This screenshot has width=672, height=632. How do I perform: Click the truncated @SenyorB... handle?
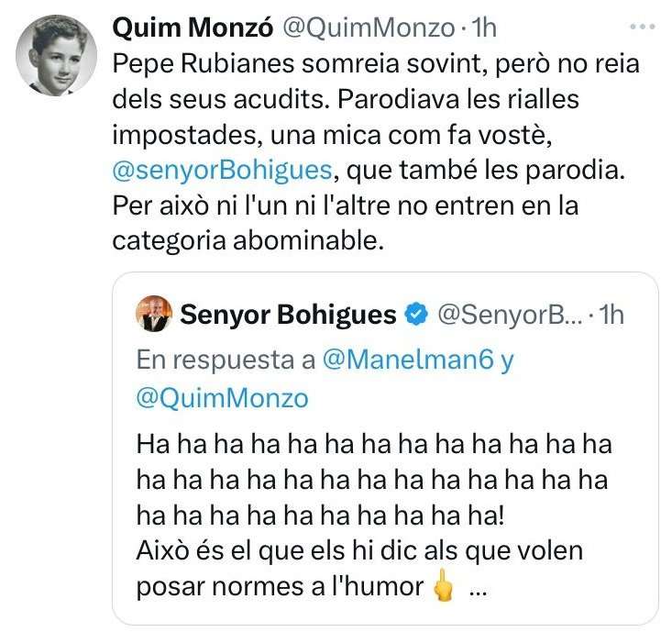coord(506,315)
